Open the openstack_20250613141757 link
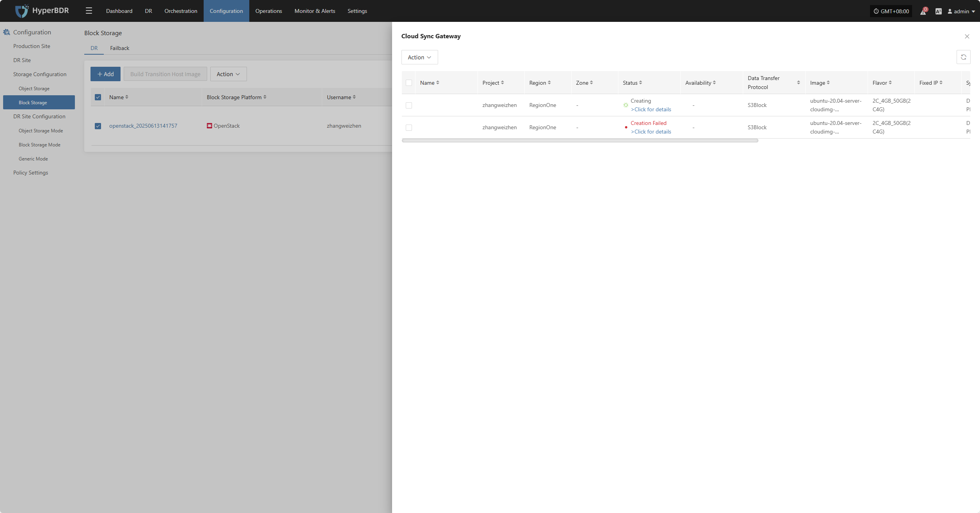This screenshot has width=980, height=513. (x=143, y=126)
